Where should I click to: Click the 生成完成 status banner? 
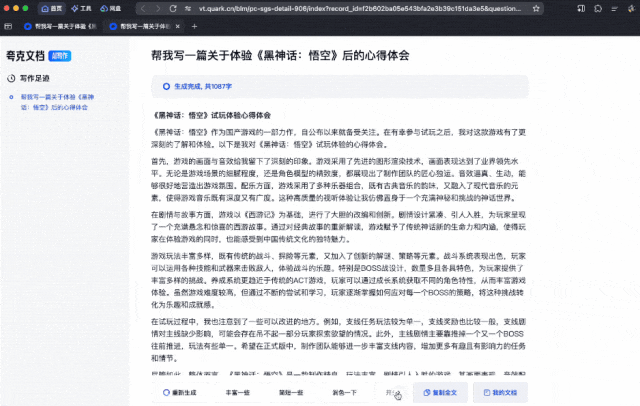tap(340, 87)
